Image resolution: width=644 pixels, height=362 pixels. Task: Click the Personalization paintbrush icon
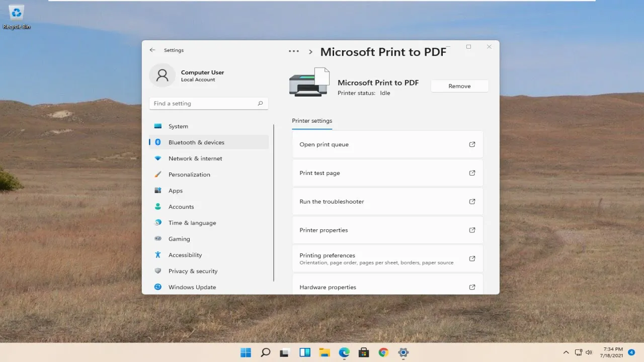tap(158, 174)
